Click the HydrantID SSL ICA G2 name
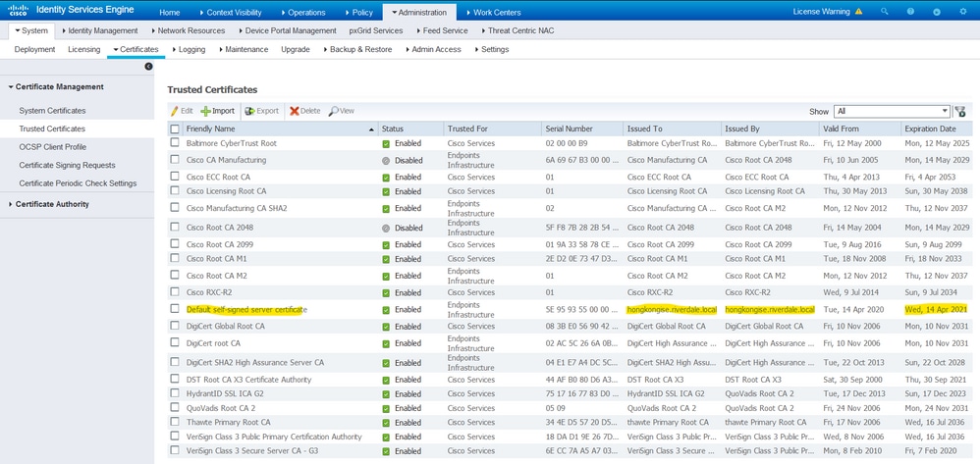 point(225,393)
